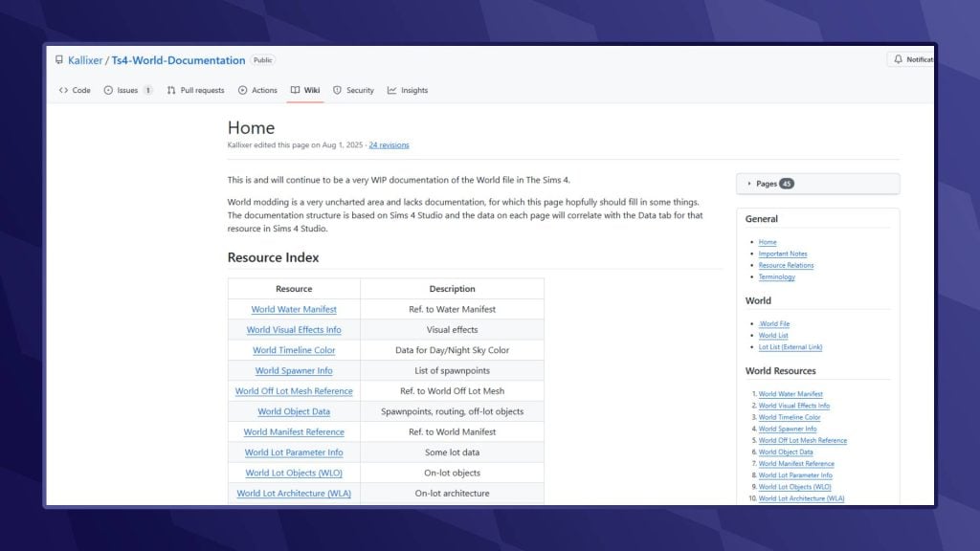Click the Pull requests icon
The height and width of the screenshot is (551, 980).
pyautogui.click(x=171, y=90)
